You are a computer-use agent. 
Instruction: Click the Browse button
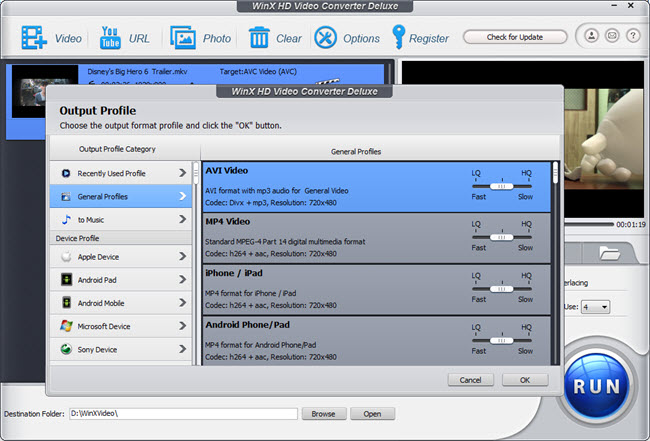(x=324, y=414)
